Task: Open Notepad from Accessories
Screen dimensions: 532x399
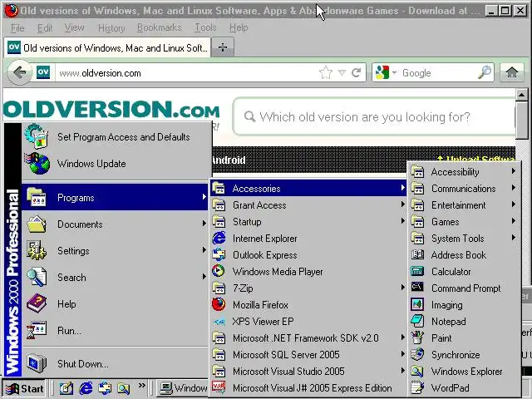Action: click(x=464, y=322)
